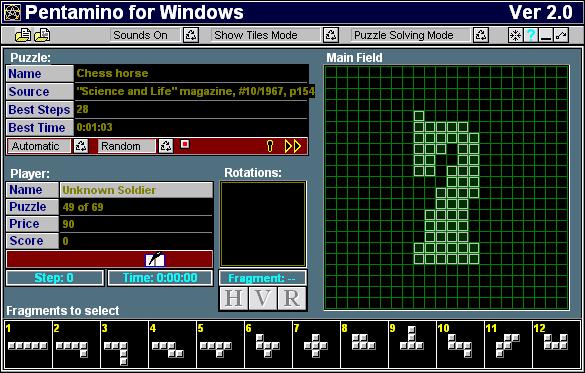This screenshot has height=373, width=585.
Task: Click the first file icon in toolbar
Action: (23, 35)
